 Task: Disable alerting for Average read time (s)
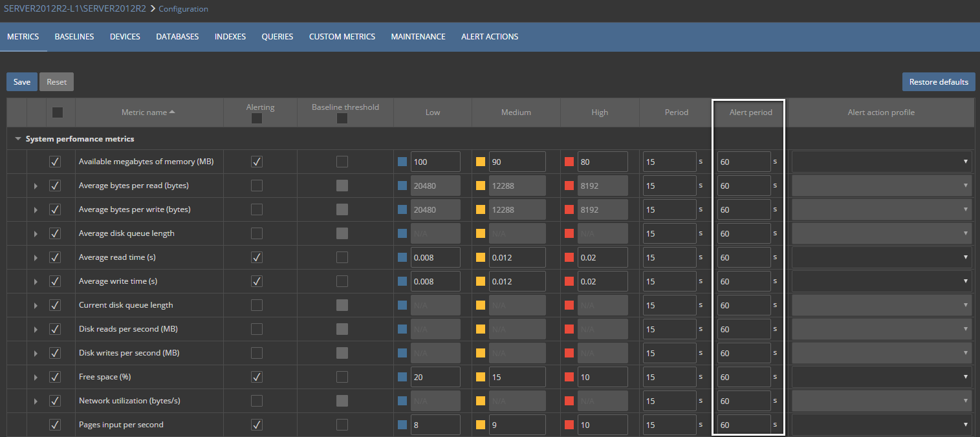(x=257, y=257)
